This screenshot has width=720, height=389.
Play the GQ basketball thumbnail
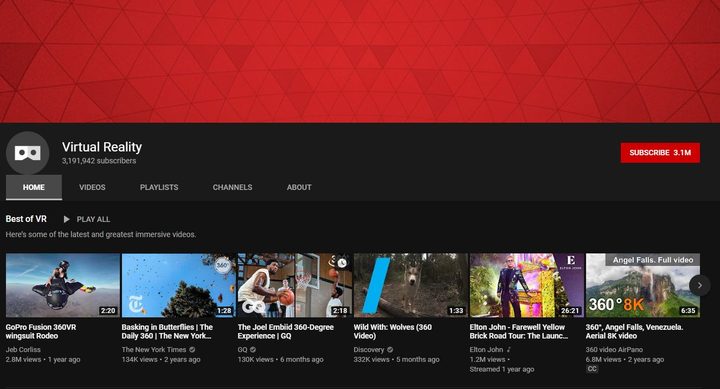294,285
